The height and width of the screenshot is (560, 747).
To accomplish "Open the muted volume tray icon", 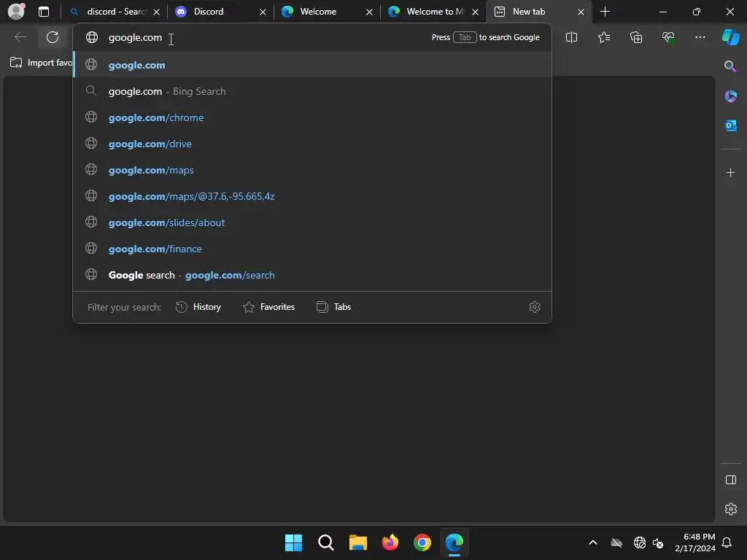I will click(x=659, y=542).
